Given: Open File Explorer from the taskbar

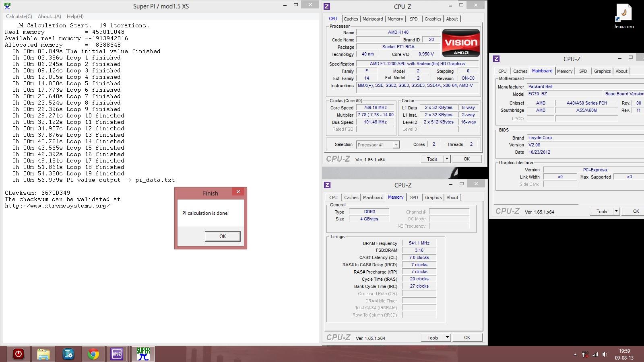Looking at the screenshot, I should (x=43, y=354).
